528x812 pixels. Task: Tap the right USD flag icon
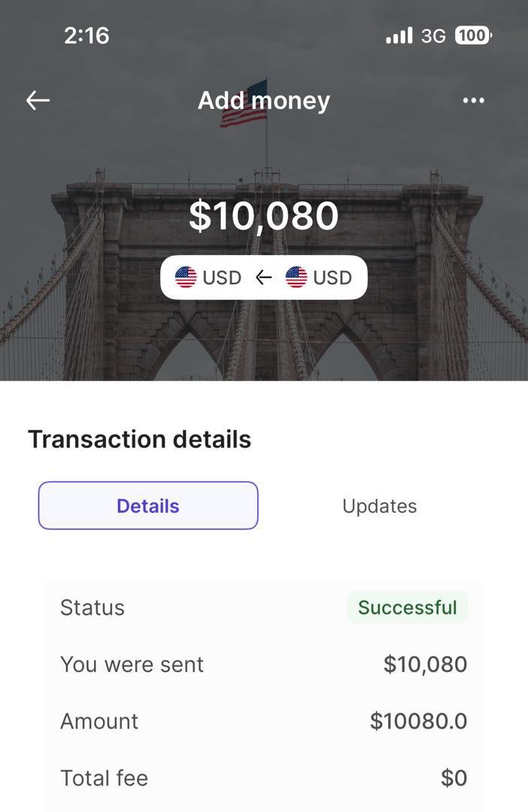pyautogui.click(x=296, y=277)
